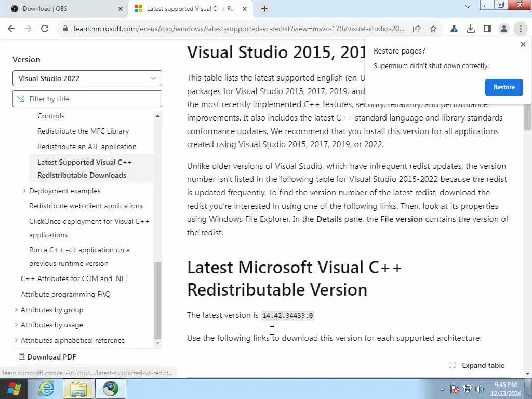Image resolution: width=532 pixels, height=399 pixels.
Task: Open Redistribute web client applications
Action: click(x=86, y=206)
